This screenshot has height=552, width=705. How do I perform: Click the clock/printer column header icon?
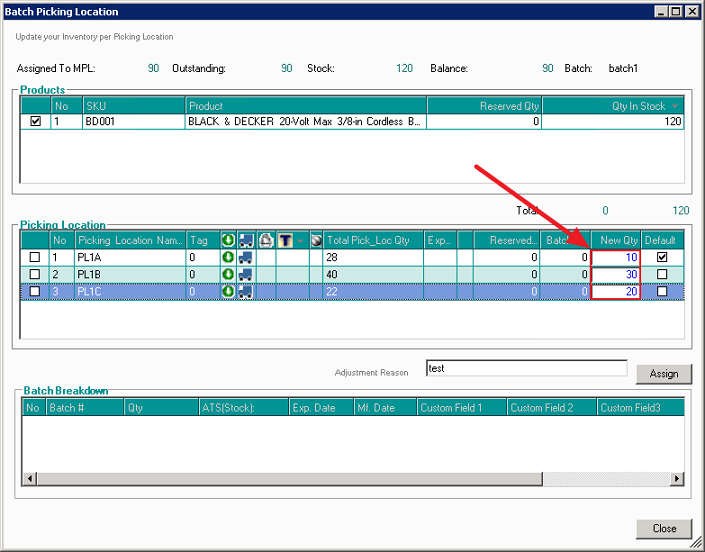[266, 240]
